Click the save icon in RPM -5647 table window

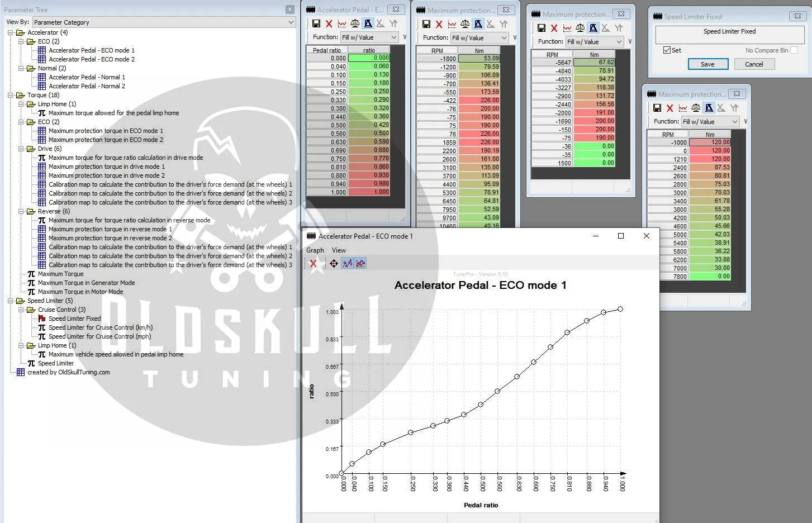coord(541,28)
